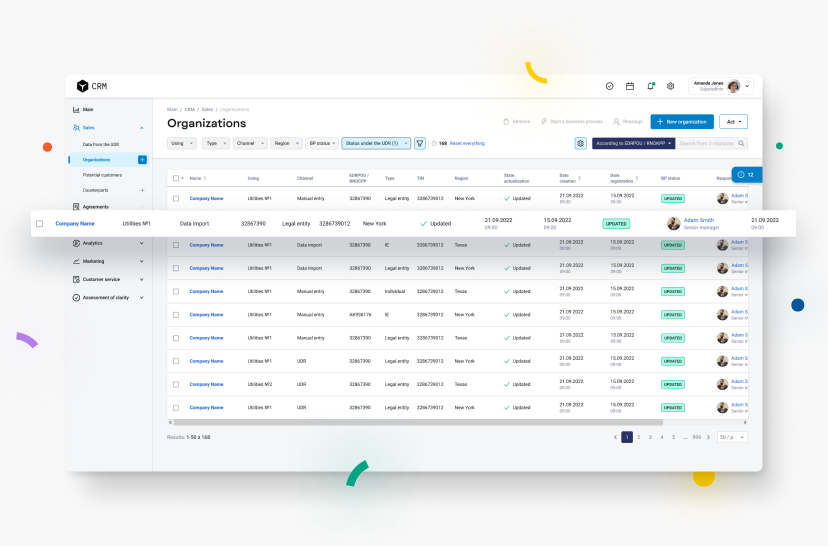Open the settings gear in top bar
Image resolution: width=828 pixels, height=546 pixels.
point(671,86)
